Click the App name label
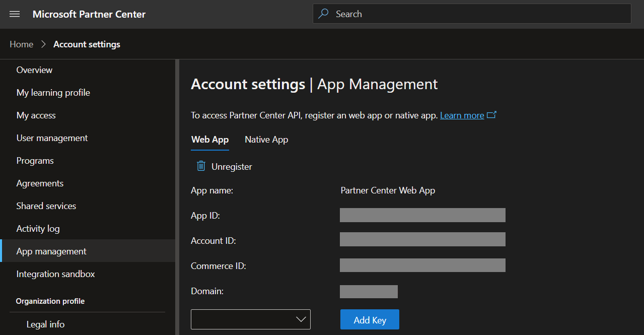This screenshot has height=335, width=644. pyautogui.click(x=212, y=190)
